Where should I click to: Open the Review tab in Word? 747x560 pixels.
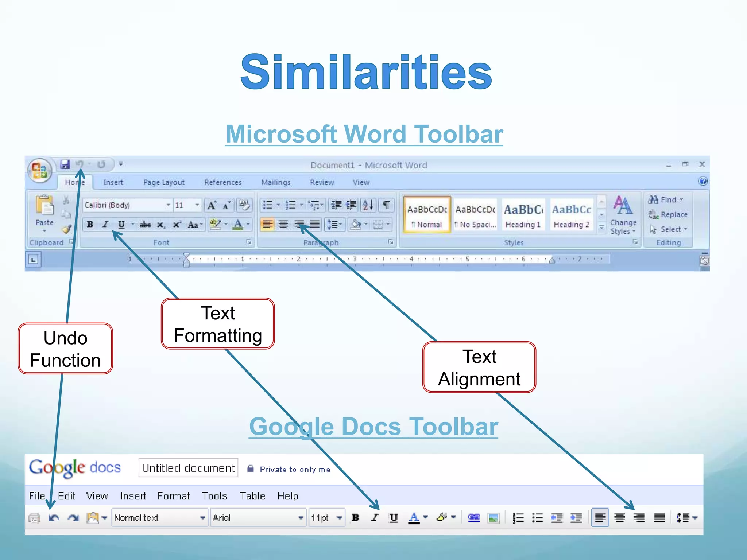tap(322, 182)
